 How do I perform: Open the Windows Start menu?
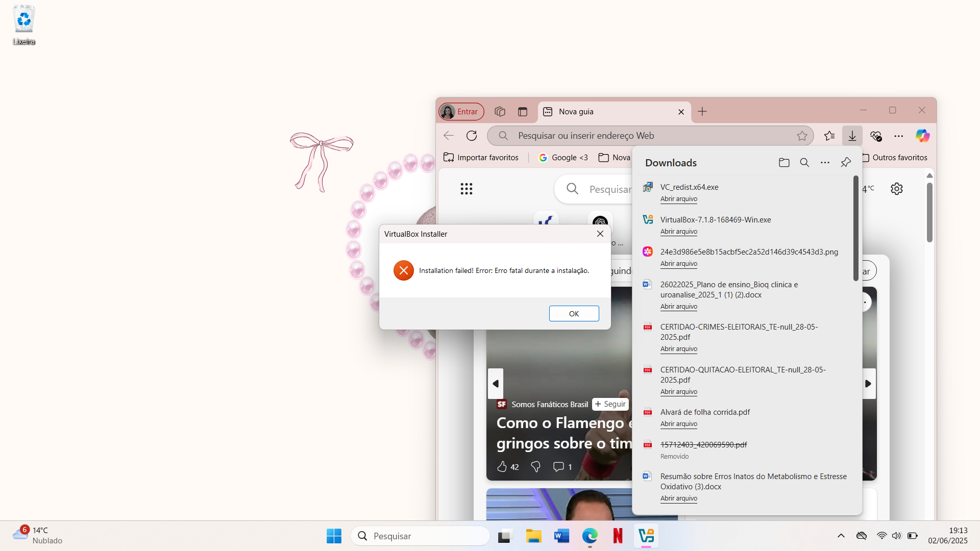pos(334,536)
